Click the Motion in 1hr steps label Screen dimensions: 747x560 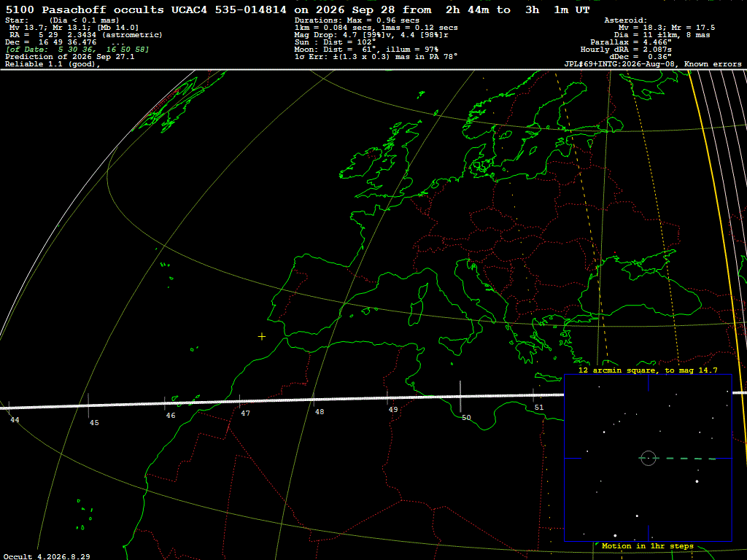coord(648,546)
